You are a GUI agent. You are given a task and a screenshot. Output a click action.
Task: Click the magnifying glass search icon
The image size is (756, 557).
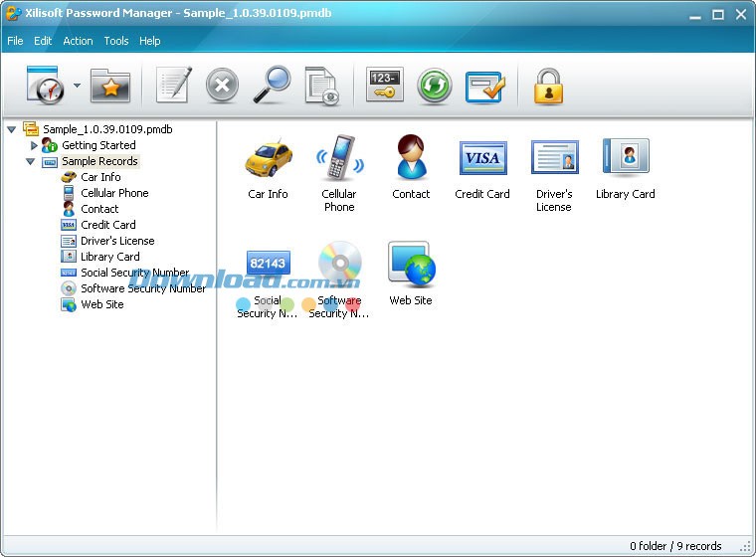[x=272, y=85]
